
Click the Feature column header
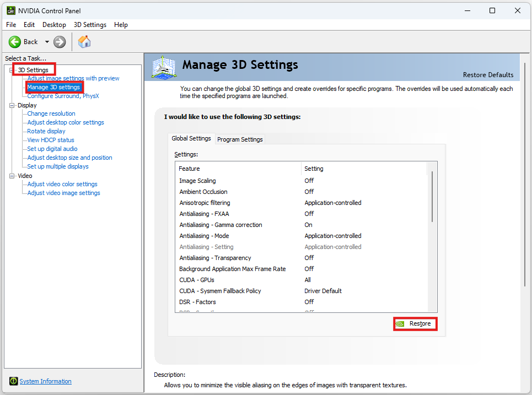click(238, 169)
